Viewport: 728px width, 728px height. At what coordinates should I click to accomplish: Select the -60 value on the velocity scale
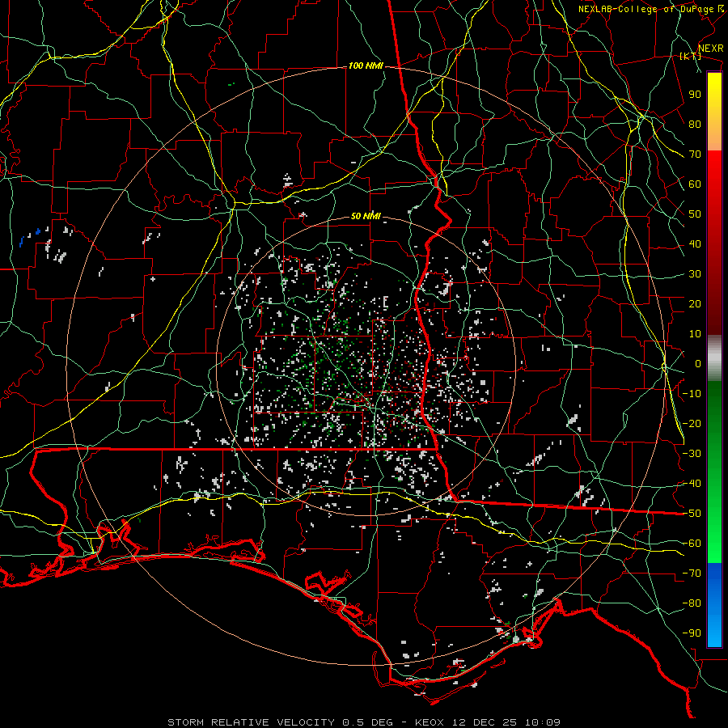coord(692,544)
